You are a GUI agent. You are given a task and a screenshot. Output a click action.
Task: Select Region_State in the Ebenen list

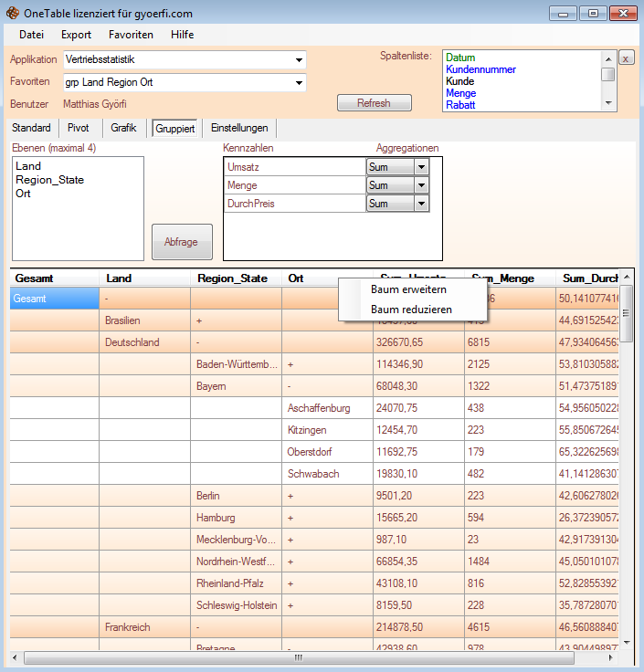tap(49, 180)
